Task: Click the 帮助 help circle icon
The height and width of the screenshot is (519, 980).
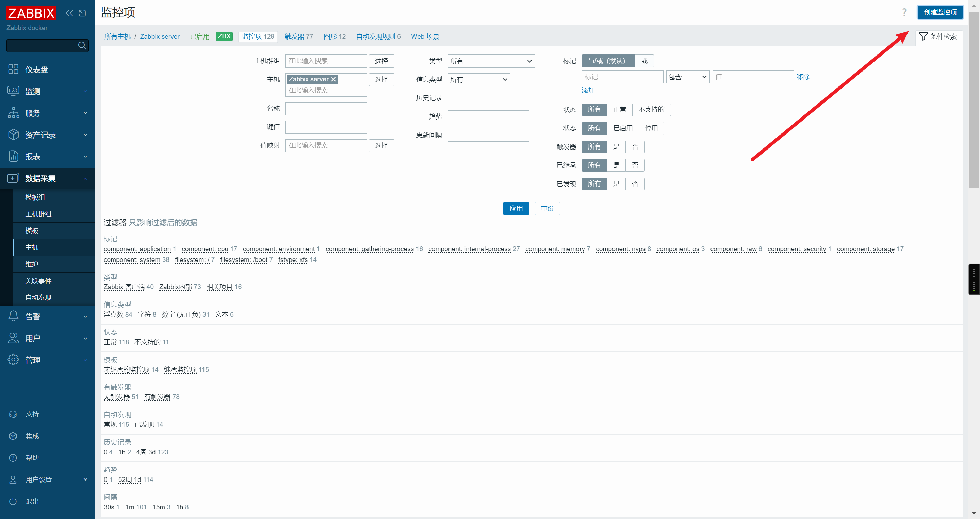Action: pos(13,458)
